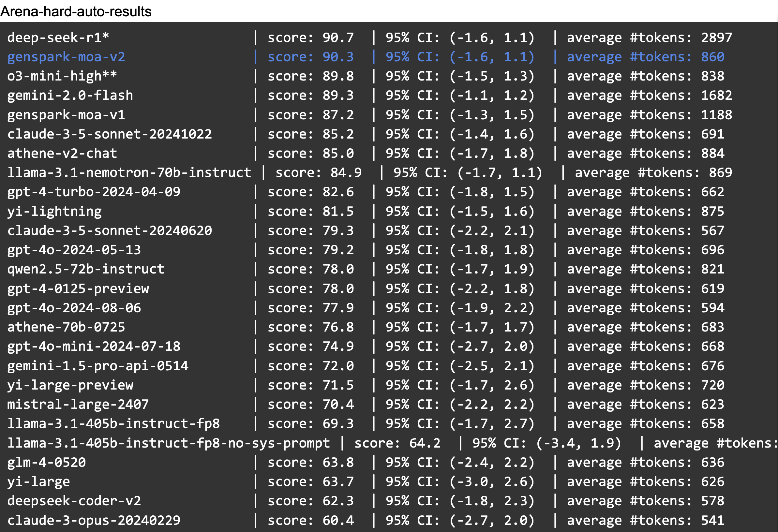Click deepseek-coder-v2 model name
The height and width of the screenshot is (532, 778).
pos(74,501)
